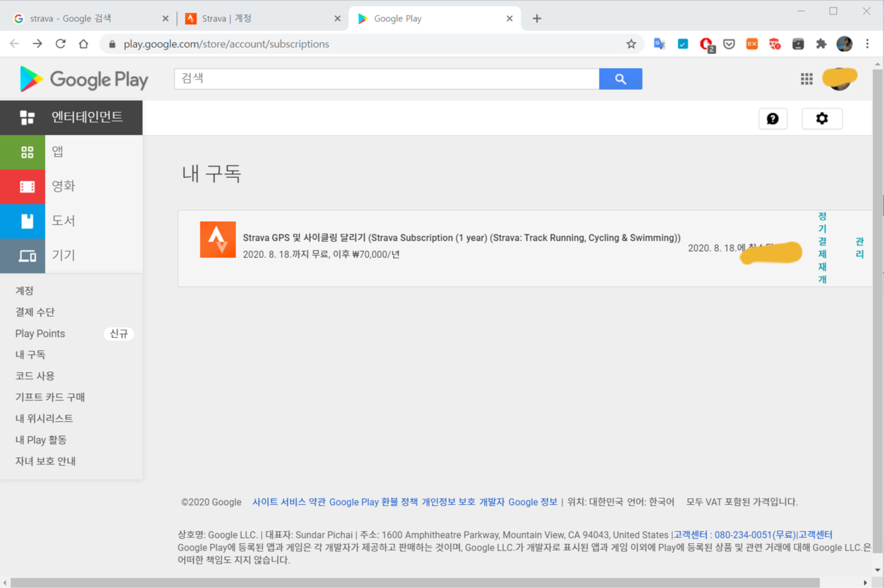Click the Google Play logo
The height and width of the screenshot is (588, 884).
pos(84,79)
